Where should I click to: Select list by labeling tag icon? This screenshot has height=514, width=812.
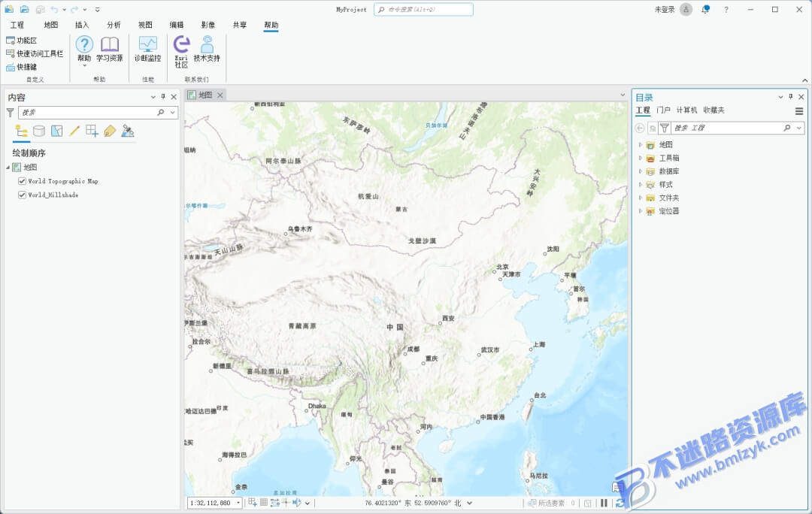click(x=109, y=131)
